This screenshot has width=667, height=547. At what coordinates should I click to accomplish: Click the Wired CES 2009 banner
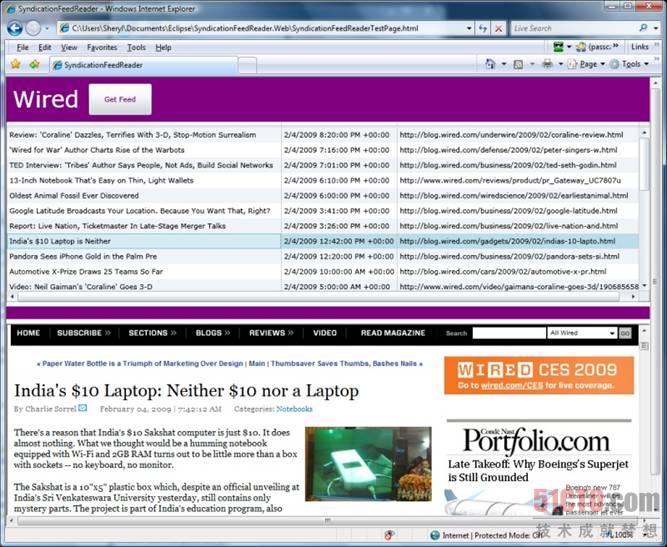click(539, 375)
